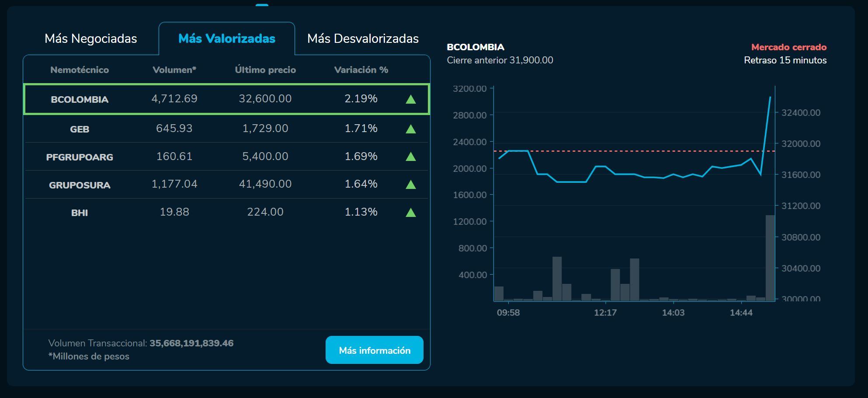
Task: Click the Variación % column header
Action: [x=361, y=70]
